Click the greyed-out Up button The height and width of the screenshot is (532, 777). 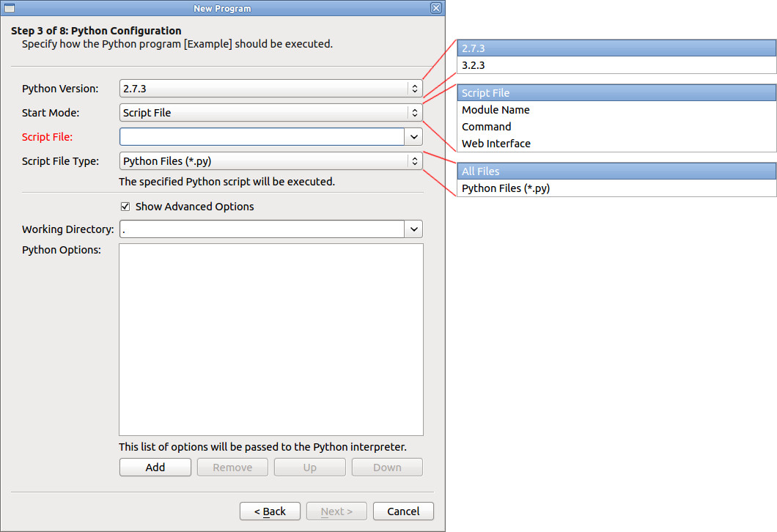point(310,467)
